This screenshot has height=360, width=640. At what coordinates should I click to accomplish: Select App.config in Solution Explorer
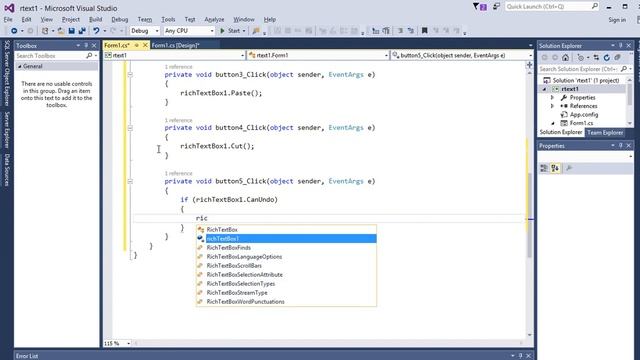click(x=584, y=115)
